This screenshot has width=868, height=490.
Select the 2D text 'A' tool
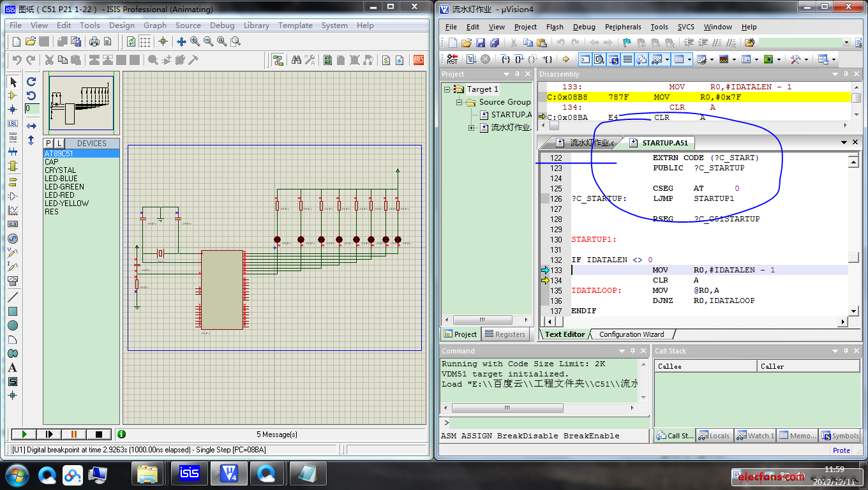(x=12, y=367)
